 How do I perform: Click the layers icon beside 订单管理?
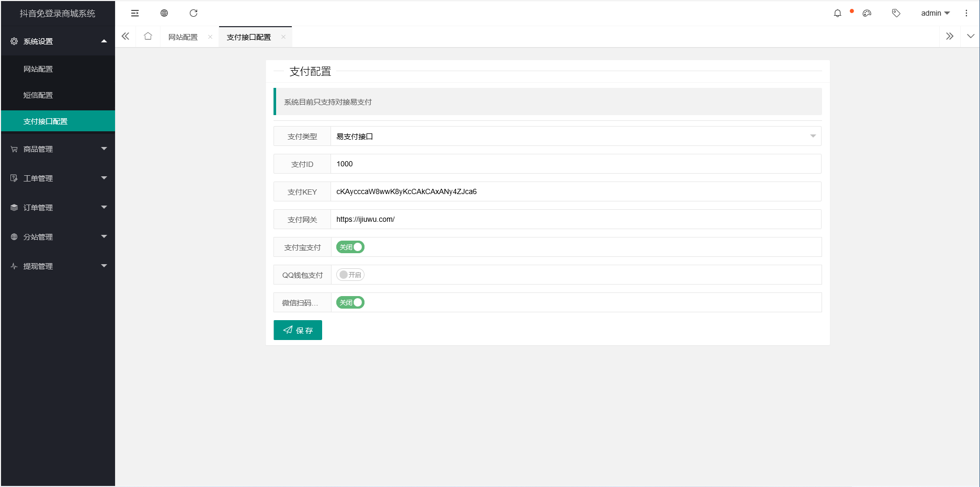tap(14, 208)
